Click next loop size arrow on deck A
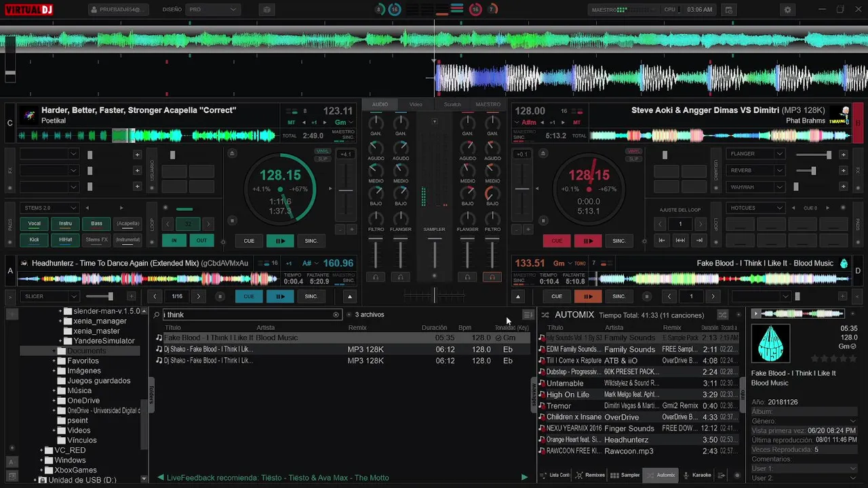 (198, 296)
